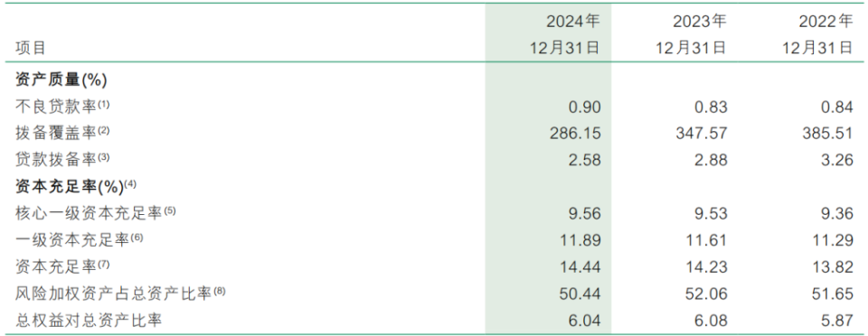The image size is (868, 336).
Task: Select the 2024 core tier-one value 9.56
Action: click(585, 214)
